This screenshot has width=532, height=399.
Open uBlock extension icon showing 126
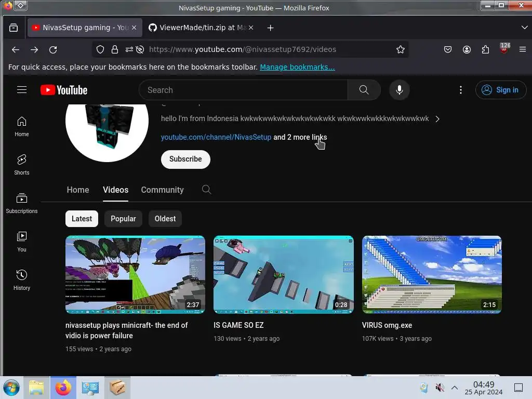(504, 48)
